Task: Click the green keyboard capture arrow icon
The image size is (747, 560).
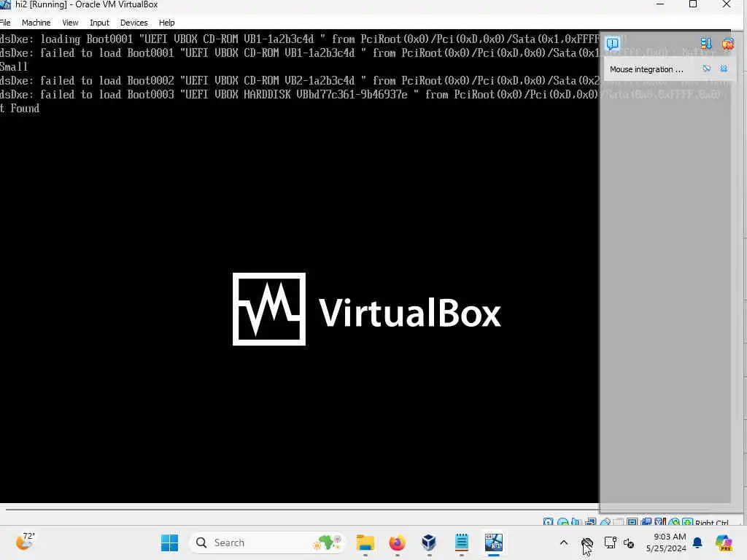Action: point(687,522)
